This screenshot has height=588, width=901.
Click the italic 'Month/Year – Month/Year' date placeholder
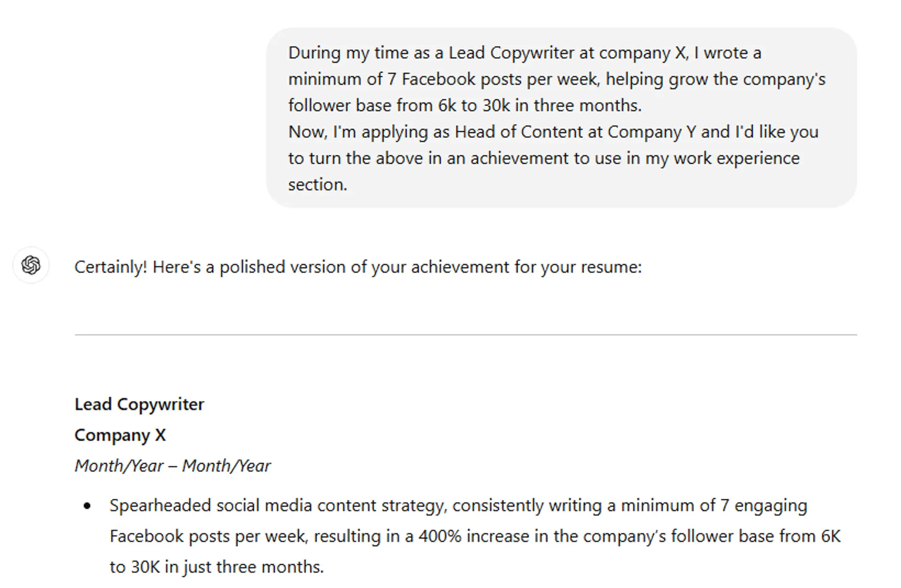(x=173, y=466)
